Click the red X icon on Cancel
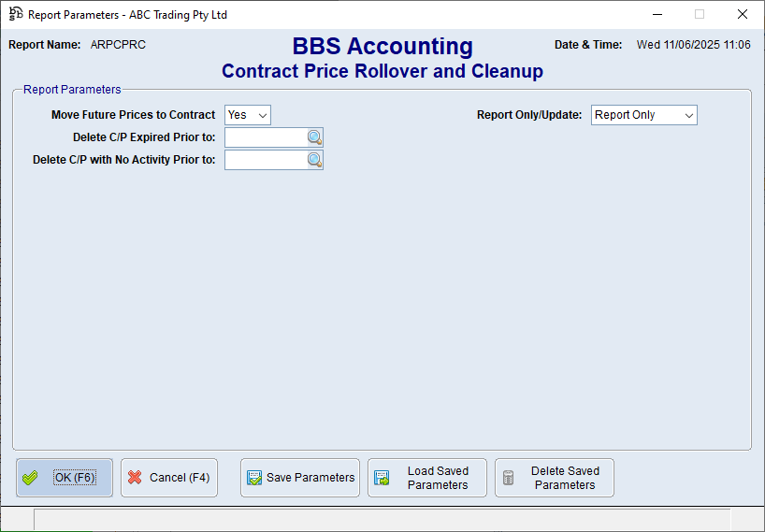The image size is (765, 532). coord(135,478)
